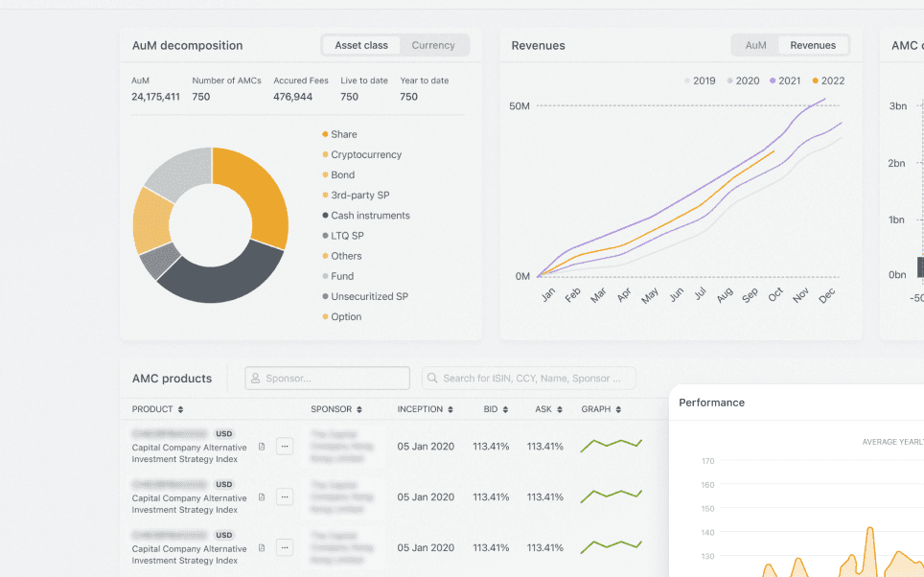The image size is (924, 577).
Task: Click the Accured Fees value 476,944
Action: tap(293, 97)
